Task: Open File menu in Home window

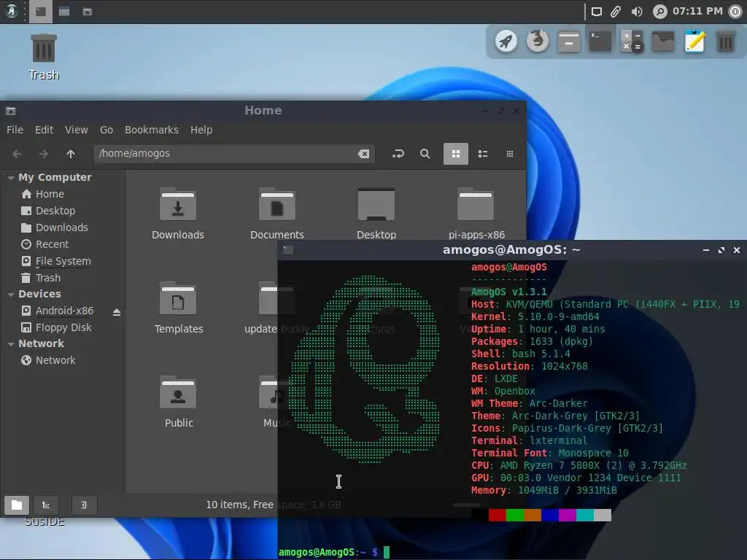Action: [15, 130]
